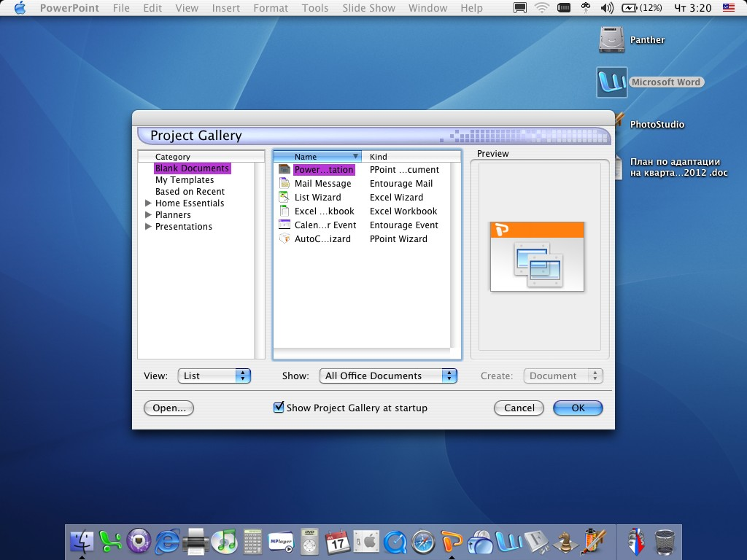Select the Microsoft Word desktop icon
The width and height of the screenshot is (747, 560).
(x=612, y=82)
